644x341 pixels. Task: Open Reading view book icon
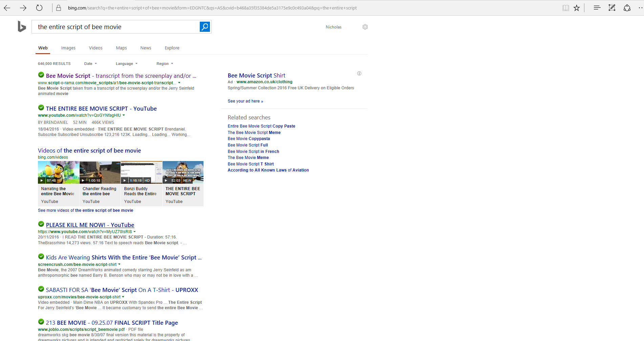click(565, 8)
